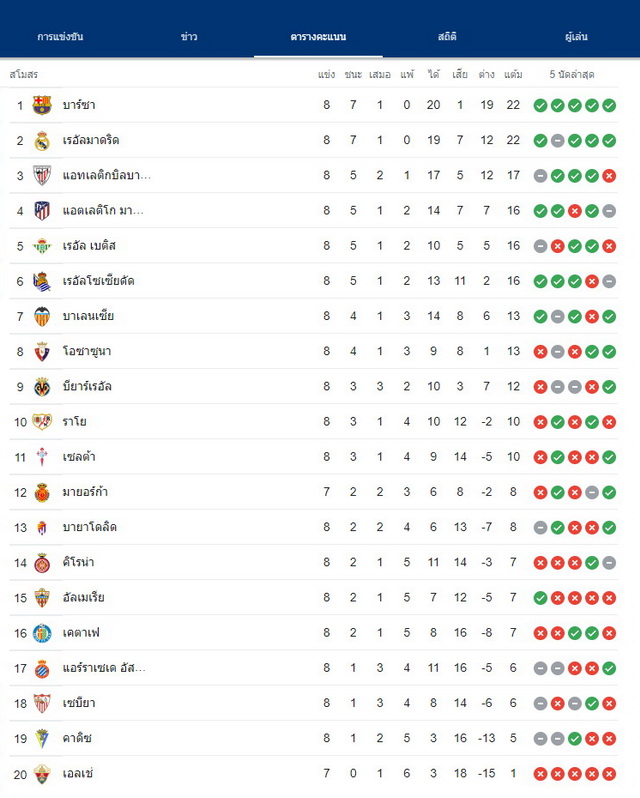Click the แต้ม column header
Image resolution: width=640 pixels, height=798 pixels.
click(x=513, y=75)
